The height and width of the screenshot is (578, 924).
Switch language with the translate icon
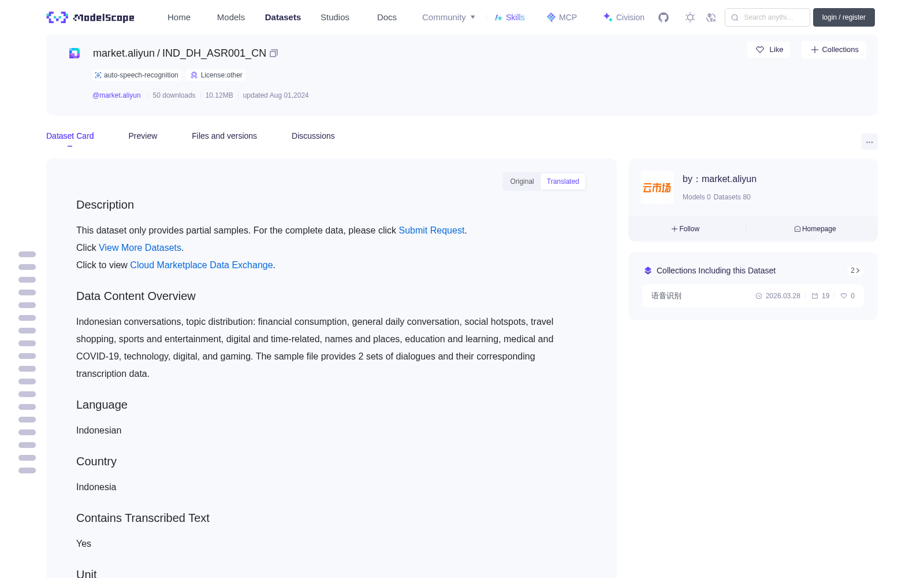[711, 17]
